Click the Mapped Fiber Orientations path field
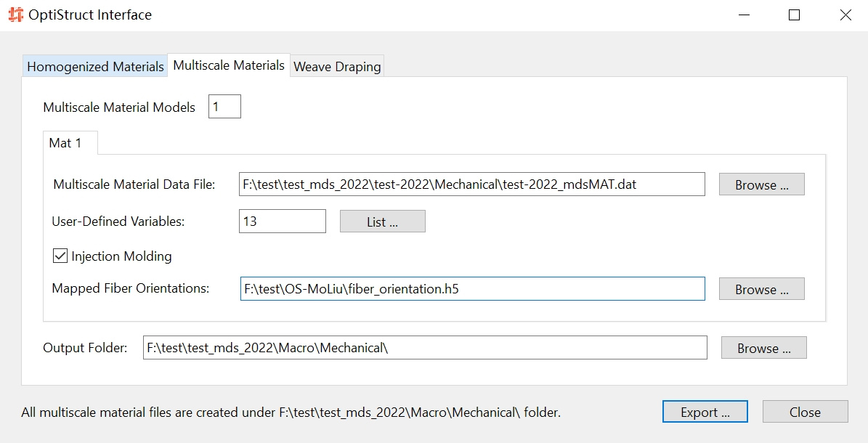The height and width of the screenshot is (443, 868). [x=473, y=288]
